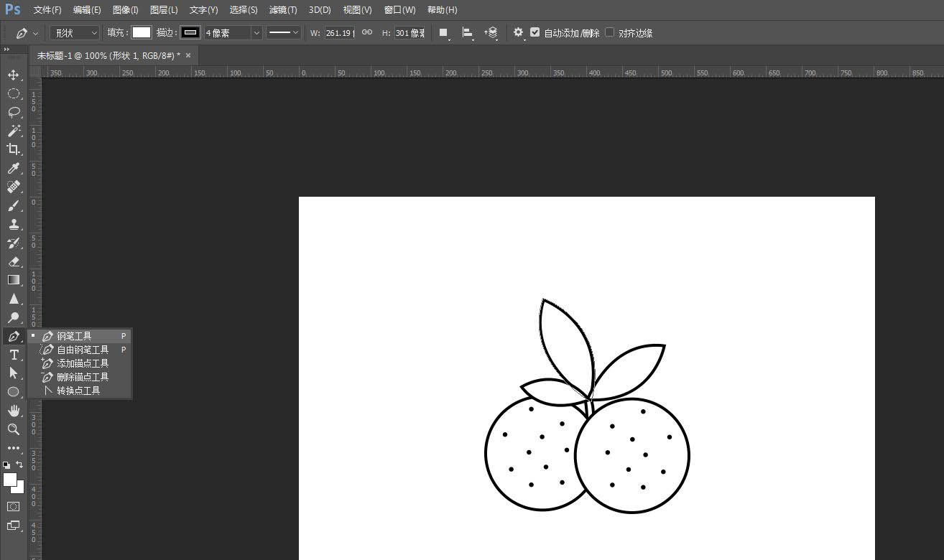Click link width and height icon
The image size is (944, 560).
(x=366, y=33)
